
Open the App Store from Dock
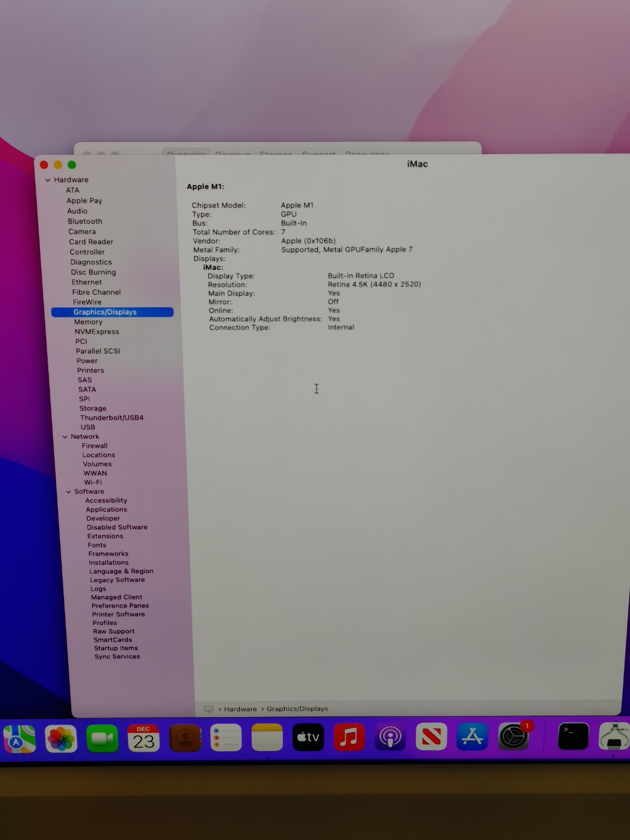[472, 736]
